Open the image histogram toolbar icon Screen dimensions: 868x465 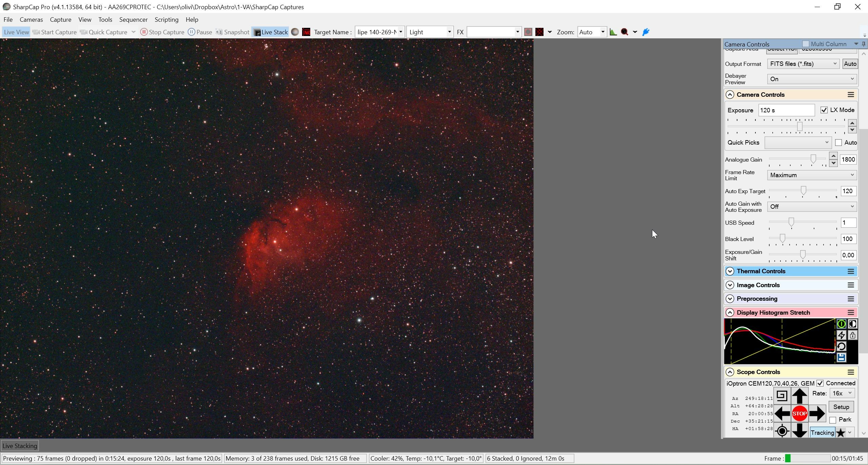(x=613, y=32)
